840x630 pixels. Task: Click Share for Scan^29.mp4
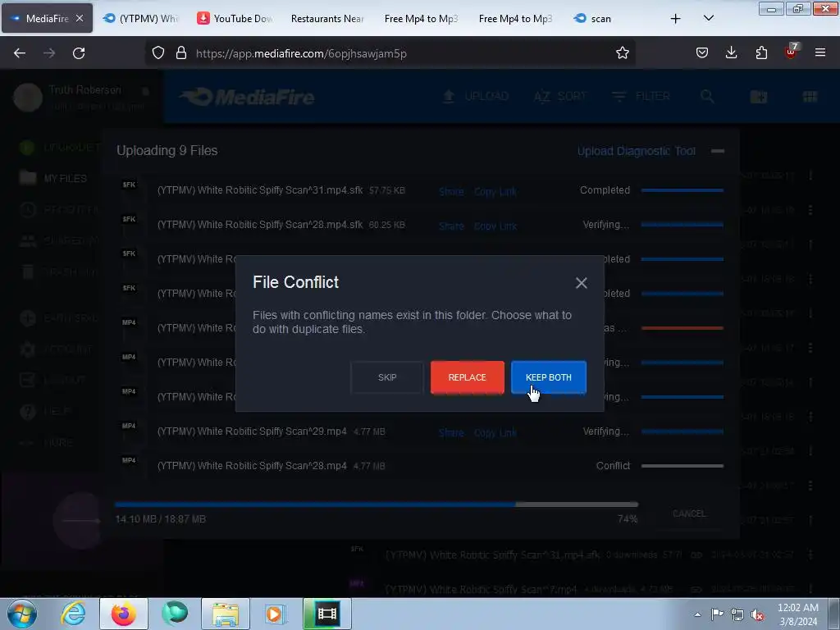pyautogui.click(x=451, y=432)
